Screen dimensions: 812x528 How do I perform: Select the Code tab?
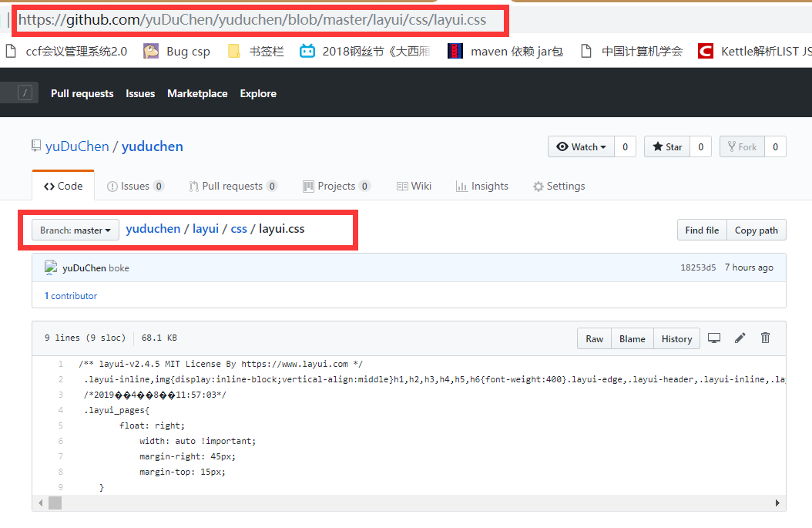click(63, 186)
